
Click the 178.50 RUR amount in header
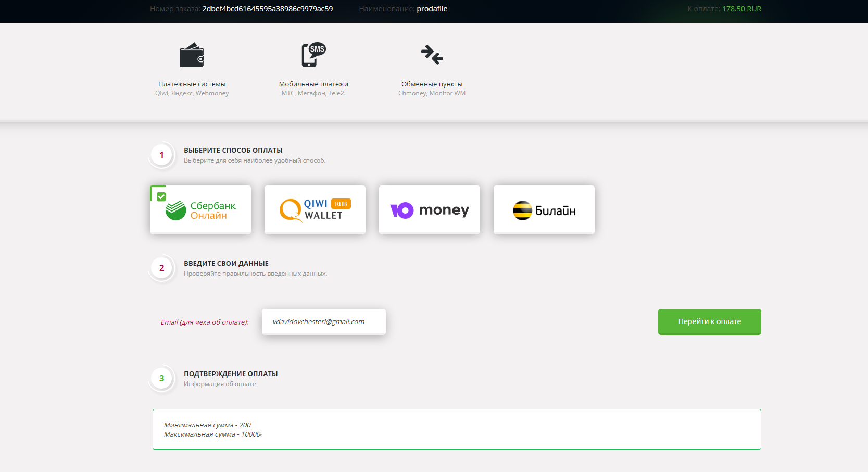741,9
